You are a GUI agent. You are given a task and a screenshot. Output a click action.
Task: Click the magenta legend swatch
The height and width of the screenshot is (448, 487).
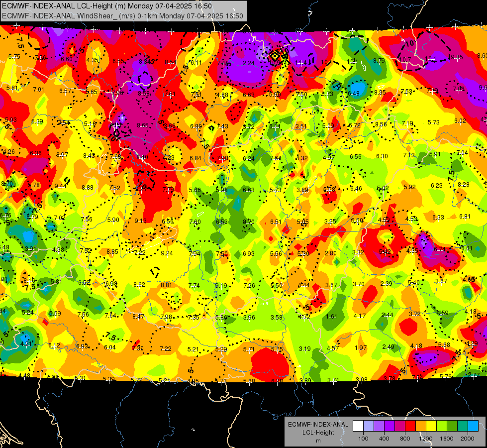[x=400, y=426]
